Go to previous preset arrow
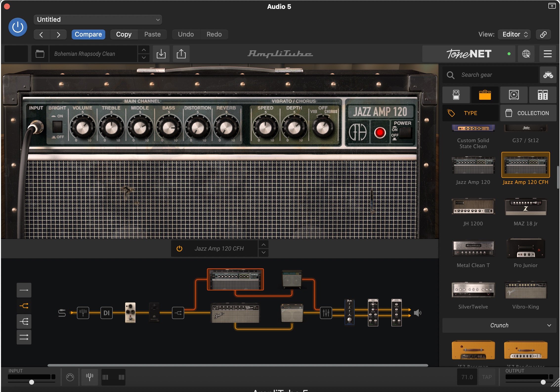 (x=42, y=35)
